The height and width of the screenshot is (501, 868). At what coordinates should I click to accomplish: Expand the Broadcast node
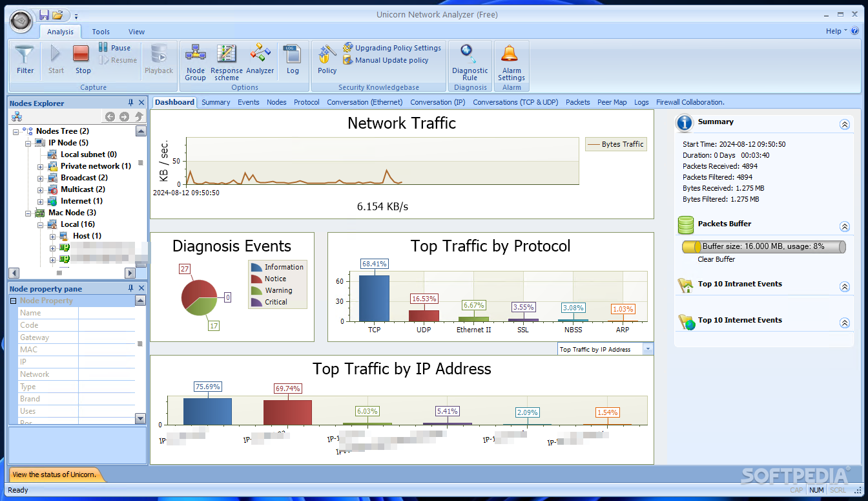click(x=41, y=178)
